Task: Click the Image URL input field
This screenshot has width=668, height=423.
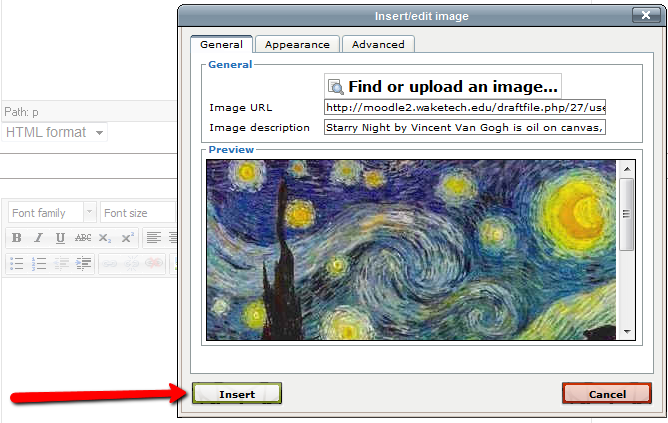Action: point(465,107)
